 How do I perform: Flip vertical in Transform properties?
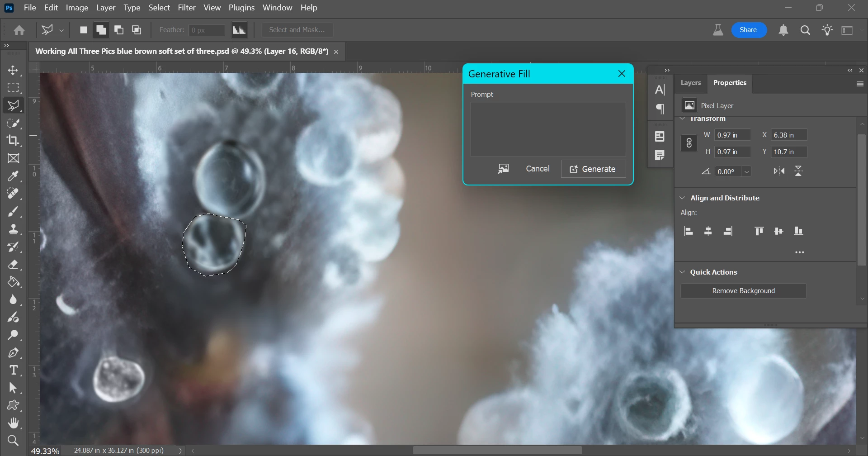(798, 171)
